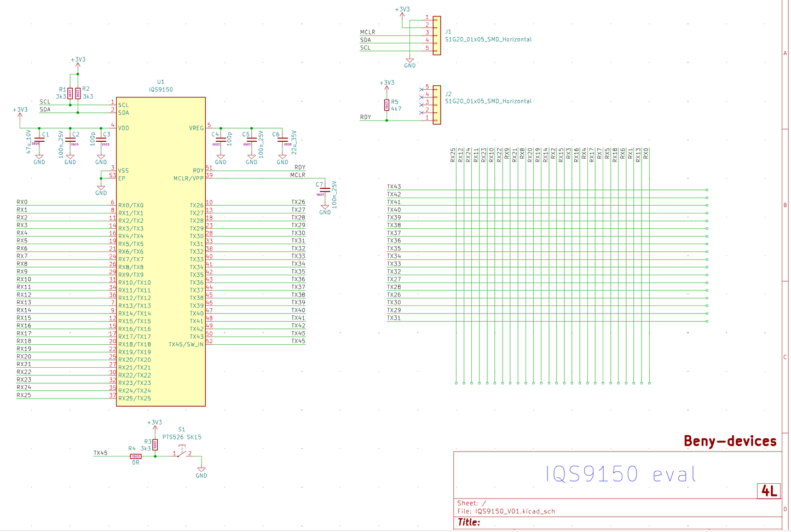This screenshot has width=791, height=532.
Task: Click the +3V3 power symbol above R1
Action: tap(78, 61)
